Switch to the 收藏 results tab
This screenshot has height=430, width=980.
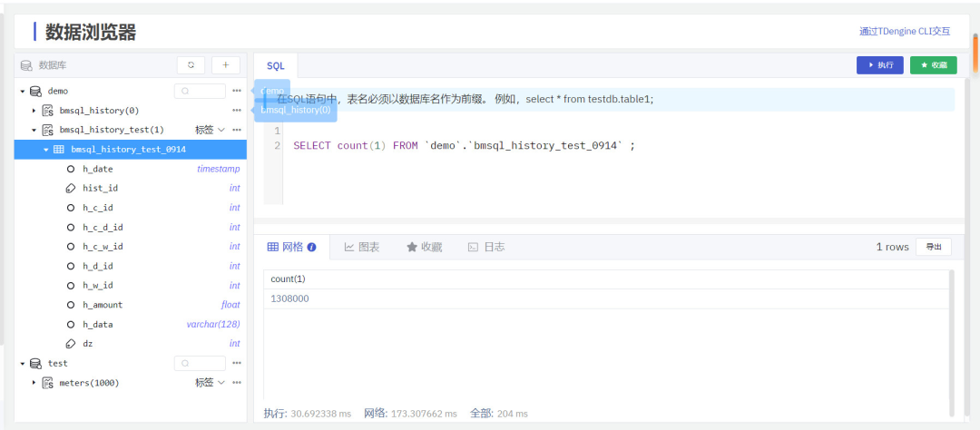point(425,247)
